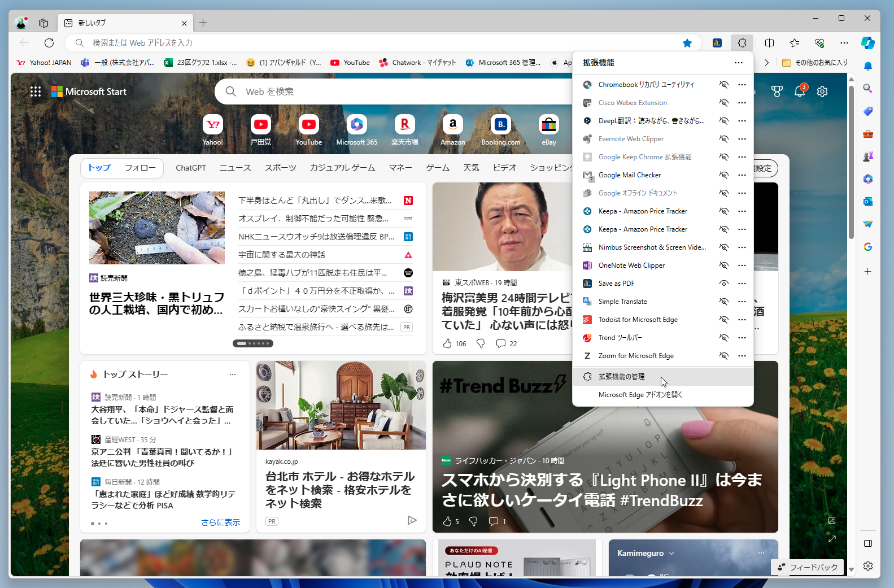The image size is (894, 588).
Task: Toggle toolbar visibility for Cisco Webex Extension
Action: (x=723, y=103)
